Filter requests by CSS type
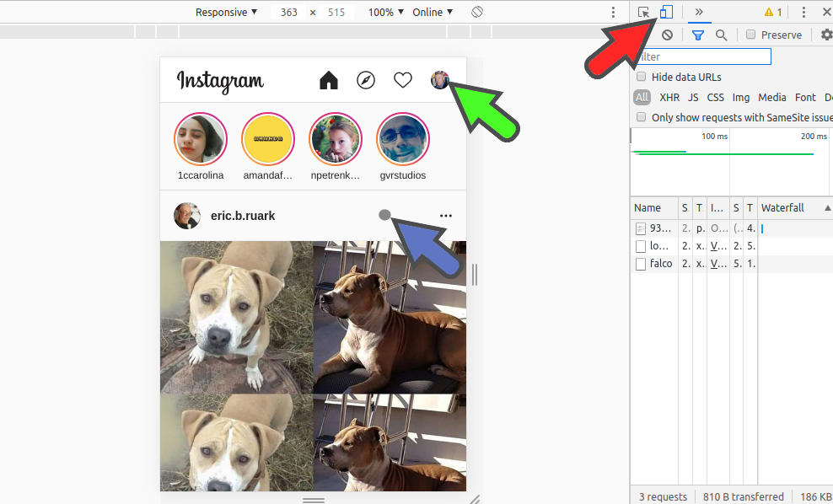The height and width of the screenshot is (504, 833). 716,97
